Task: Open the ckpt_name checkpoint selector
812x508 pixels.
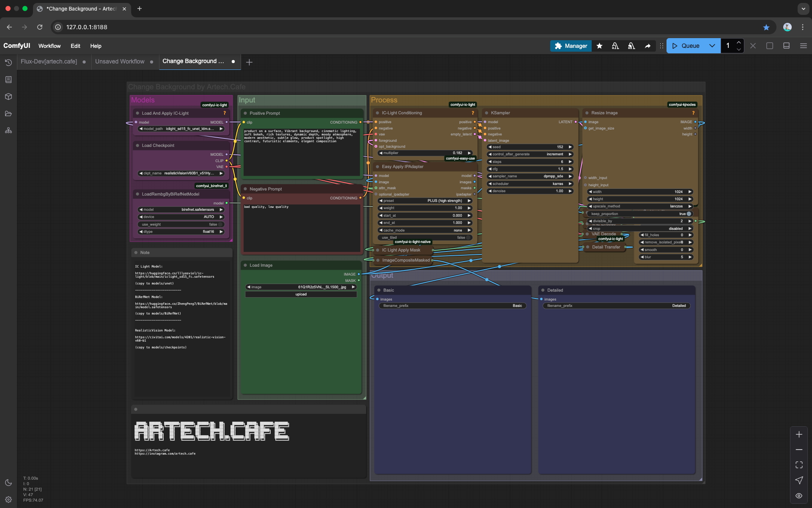Action: click(x=181, y=173)
